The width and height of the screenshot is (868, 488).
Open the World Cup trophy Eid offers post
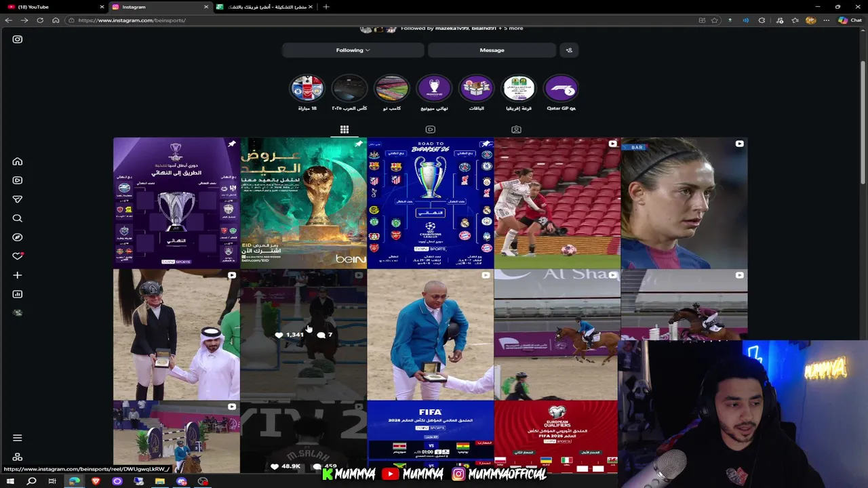(303, 203)
